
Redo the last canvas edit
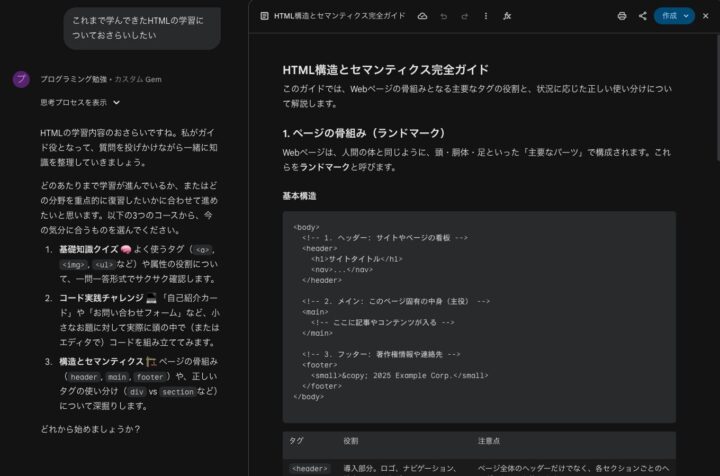click(465, 16)
